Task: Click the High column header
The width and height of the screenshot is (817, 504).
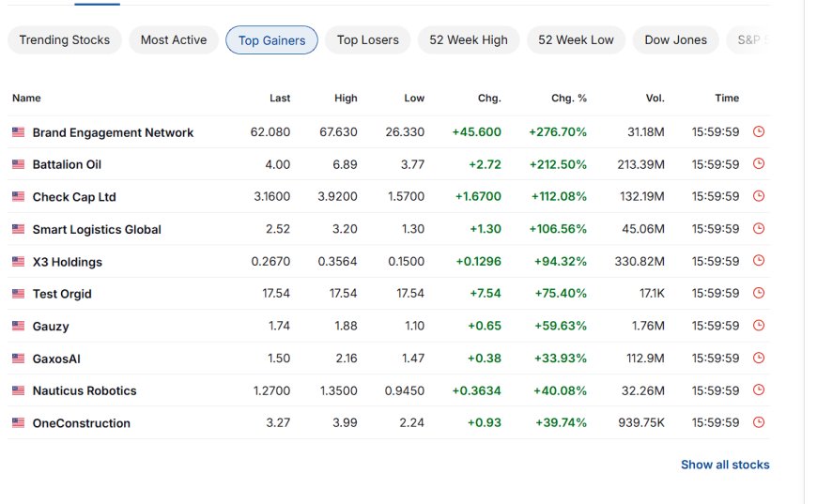Action: coord(346,98)
